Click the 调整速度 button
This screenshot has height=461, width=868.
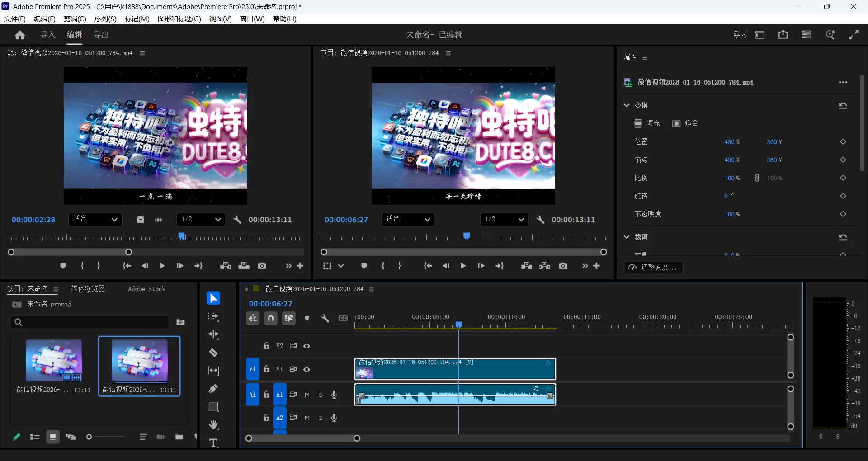click(653, 268)
